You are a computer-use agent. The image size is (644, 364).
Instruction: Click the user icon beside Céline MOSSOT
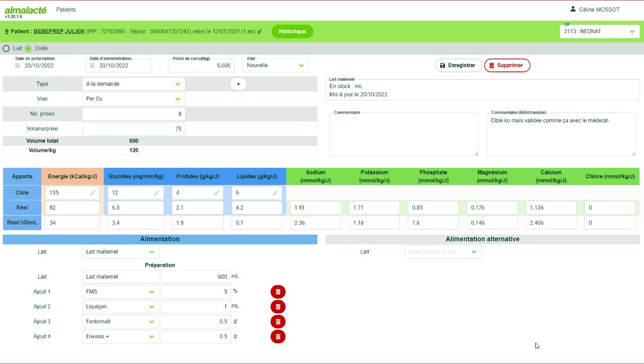(573, 9)
